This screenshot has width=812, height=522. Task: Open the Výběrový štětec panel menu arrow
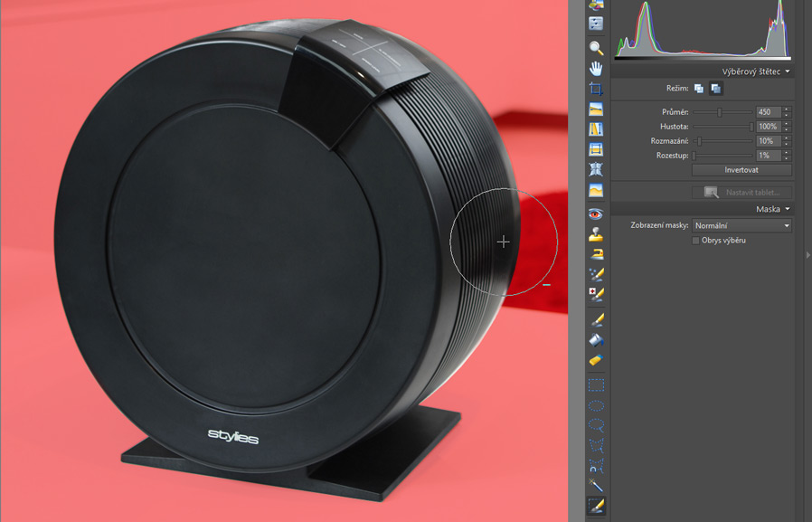coord(788,71)
